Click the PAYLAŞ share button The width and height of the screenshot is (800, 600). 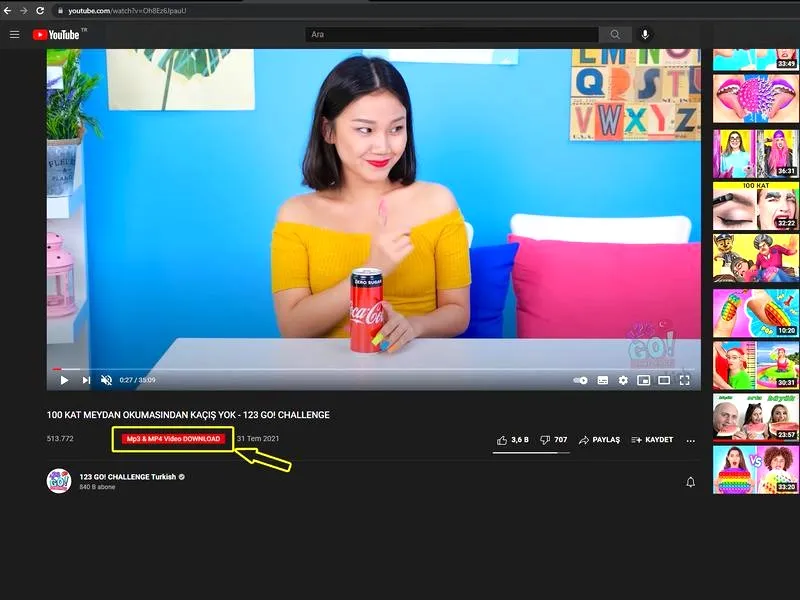click(599, 440)
